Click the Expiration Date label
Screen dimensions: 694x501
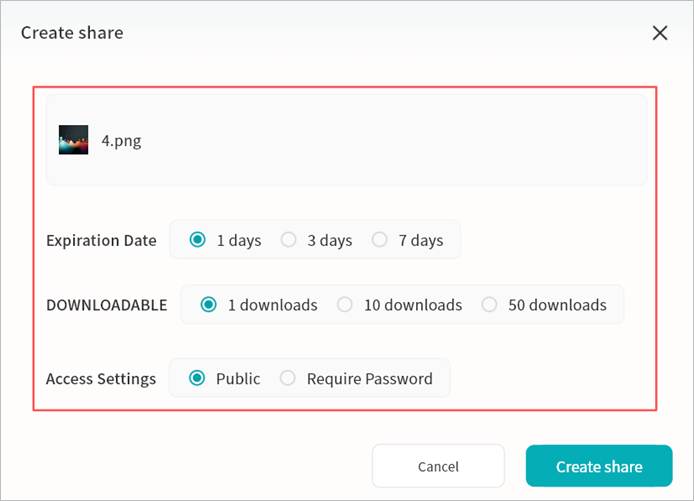(x=101, y=240)
